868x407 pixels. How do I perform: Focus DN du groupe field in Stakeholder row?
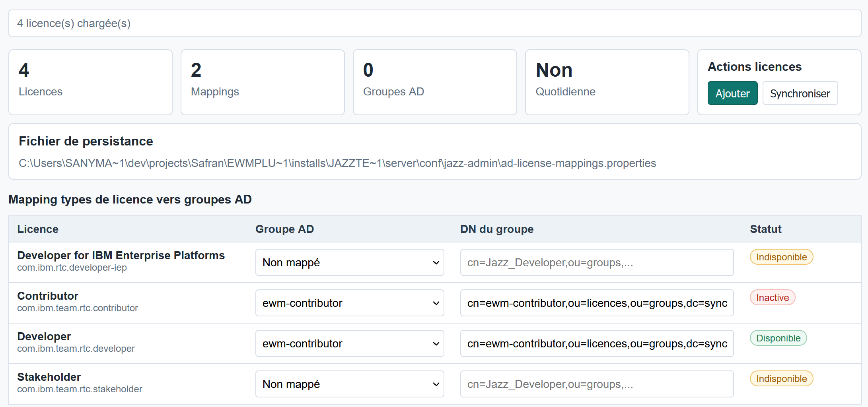597,384
